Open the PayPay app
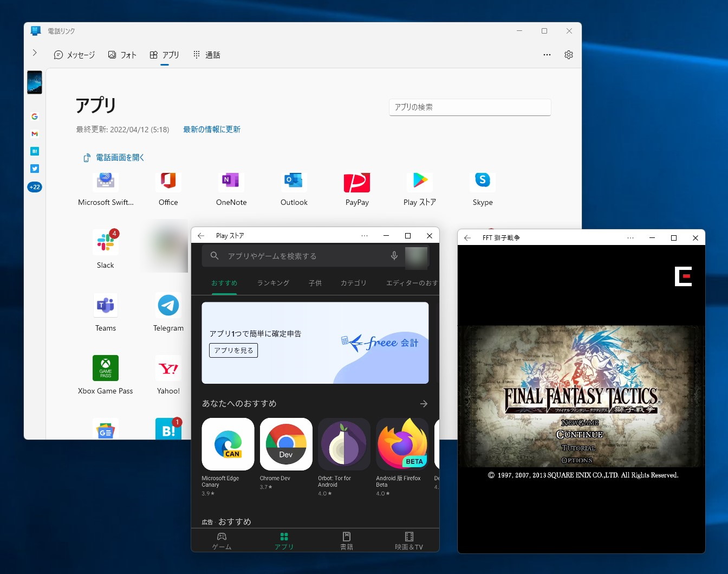 tap(357, 183)
